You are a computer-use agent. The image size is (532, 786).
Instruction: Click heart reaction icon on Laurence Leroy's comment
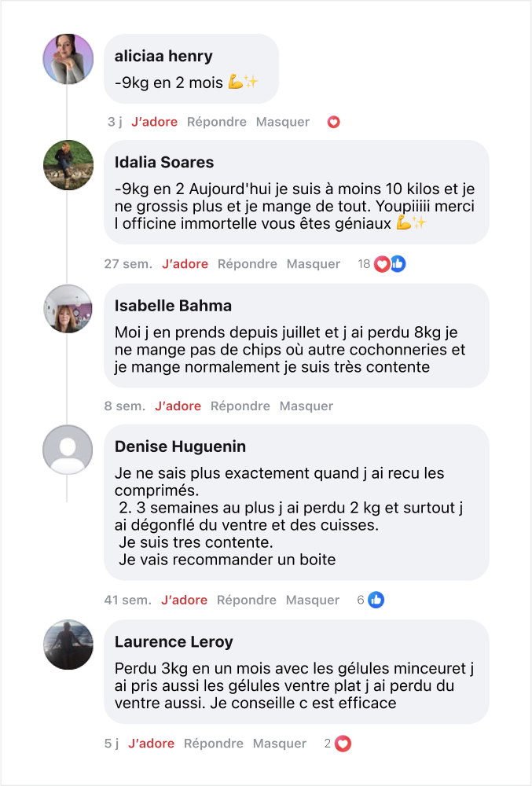tap(343, 744)
